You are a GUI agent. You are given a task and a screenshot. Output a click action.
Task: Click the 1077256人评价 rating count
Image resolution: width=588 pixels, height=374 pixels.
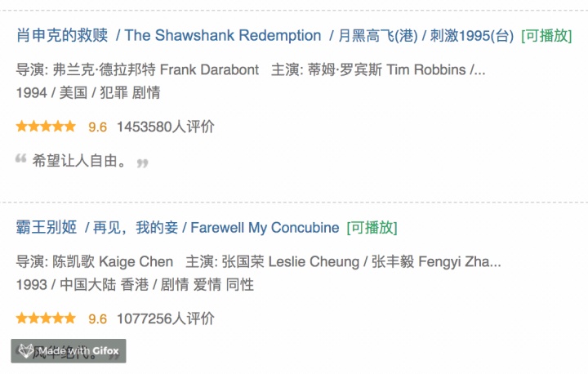165,318
